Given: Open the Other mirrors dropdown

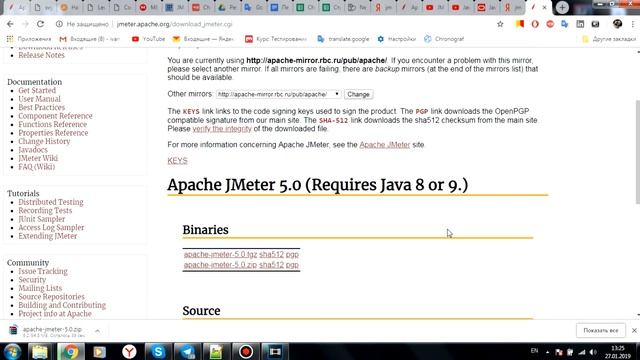Looking at the screenshot, I should [x=279, y=94].
